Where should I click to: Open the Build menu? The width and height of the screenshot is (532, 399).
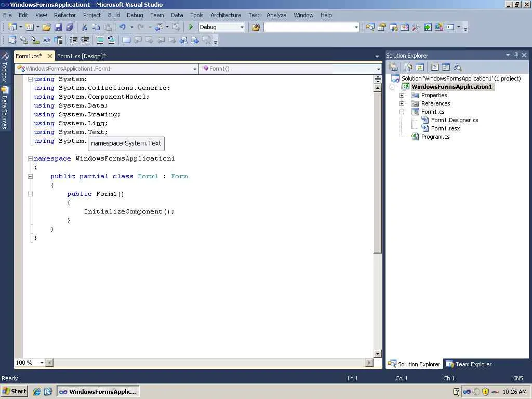pyautogui.click(x=114, y=15)
